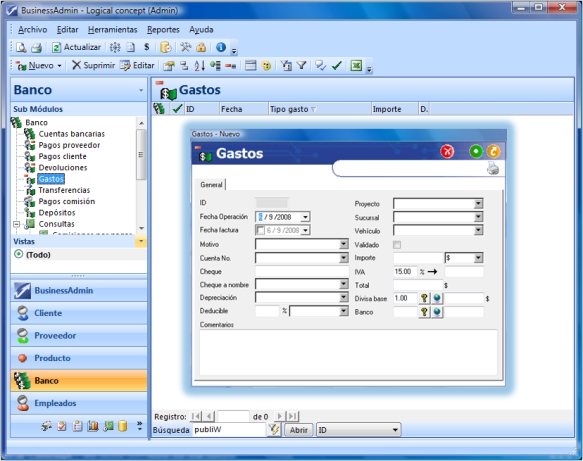The width and height of the screenshot is (583, 461).
Task: Select Cuentas bancarias in the tree
Action: coord(71,134)
